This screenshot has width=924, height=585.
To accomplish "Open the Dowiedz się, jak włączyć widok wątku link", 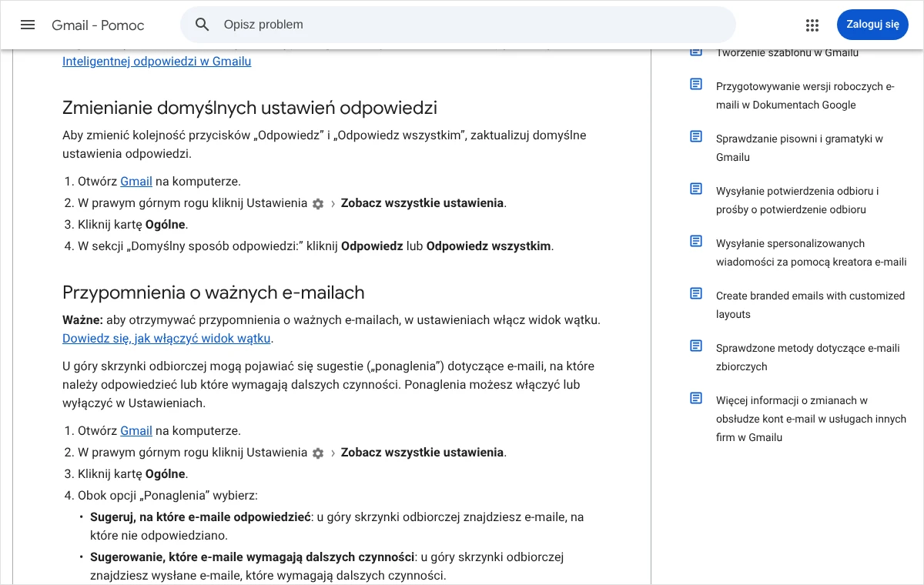I will click(166, 338).
